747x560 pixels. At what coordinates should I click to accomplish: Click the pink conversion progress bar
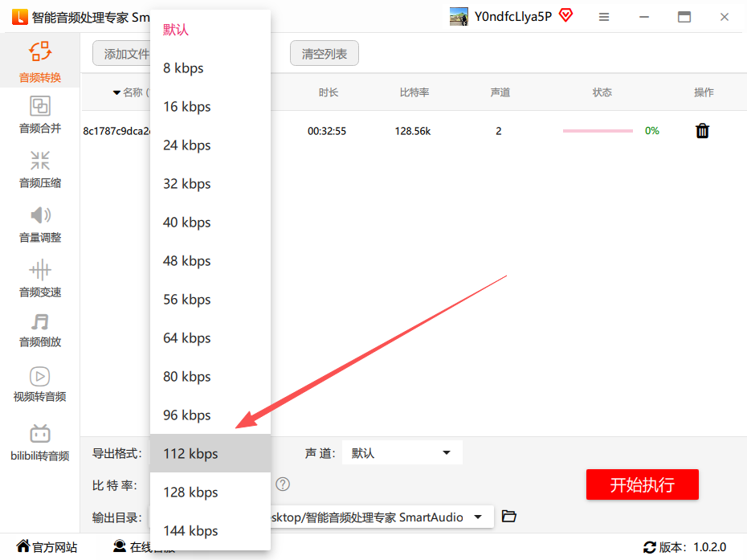pos(598,131)
